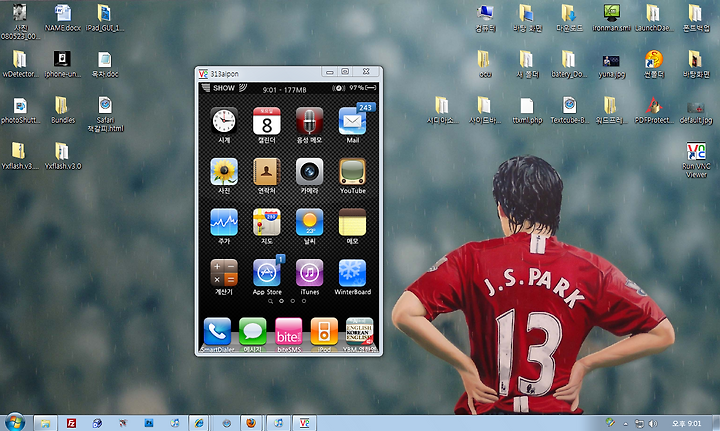This screenshot has height=431, width=720.
Task: Select the batery_Do folder
Action: [x=569, y=64]
